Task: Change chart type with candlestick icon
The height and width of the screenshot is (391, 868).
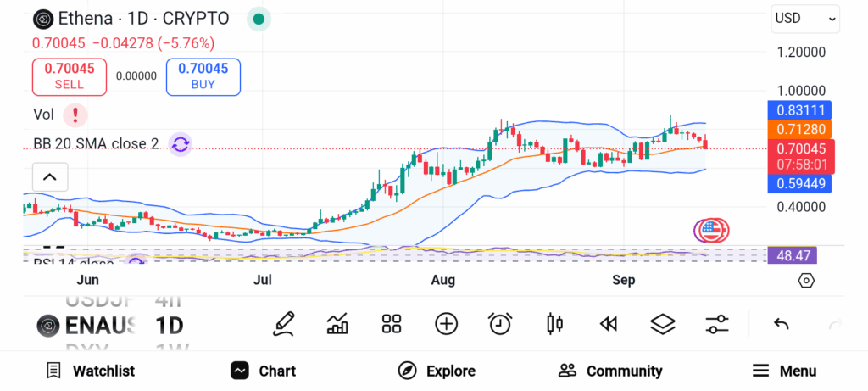Action: (555, 323)
